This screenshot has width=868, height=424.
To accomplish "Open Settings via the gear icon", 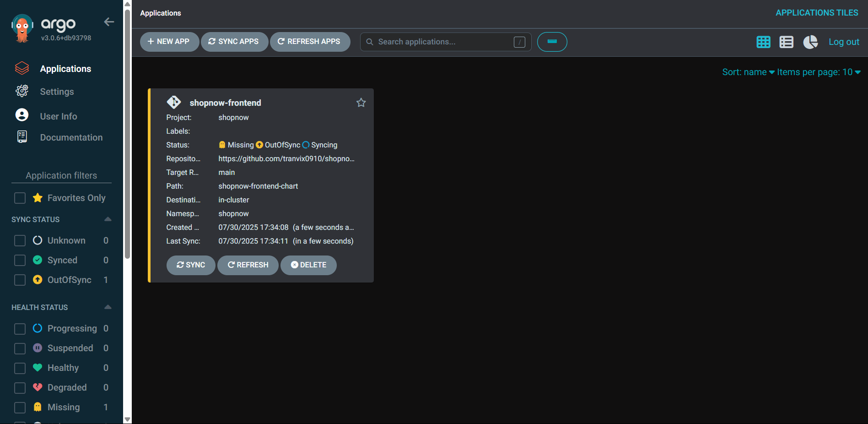I will (22, 91).
